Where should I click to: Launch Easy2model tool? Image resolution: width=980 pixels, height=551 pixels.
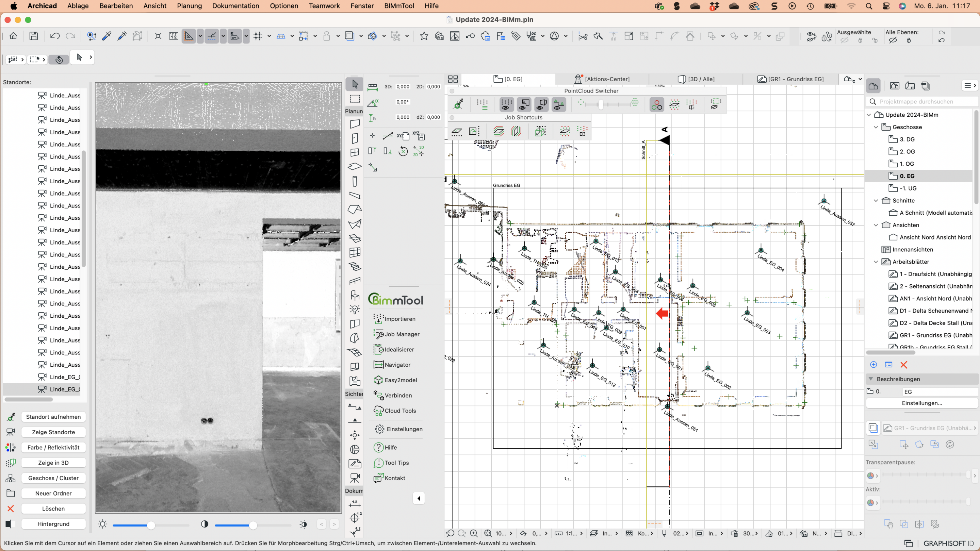point(395,380)
